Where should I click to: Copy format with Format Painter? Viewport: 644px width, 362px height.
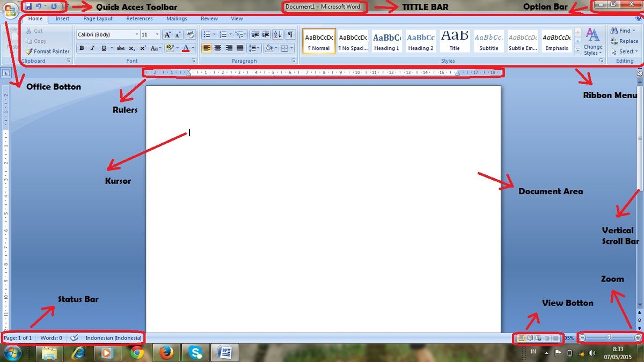pyautogui.click(x=47, y=51)
